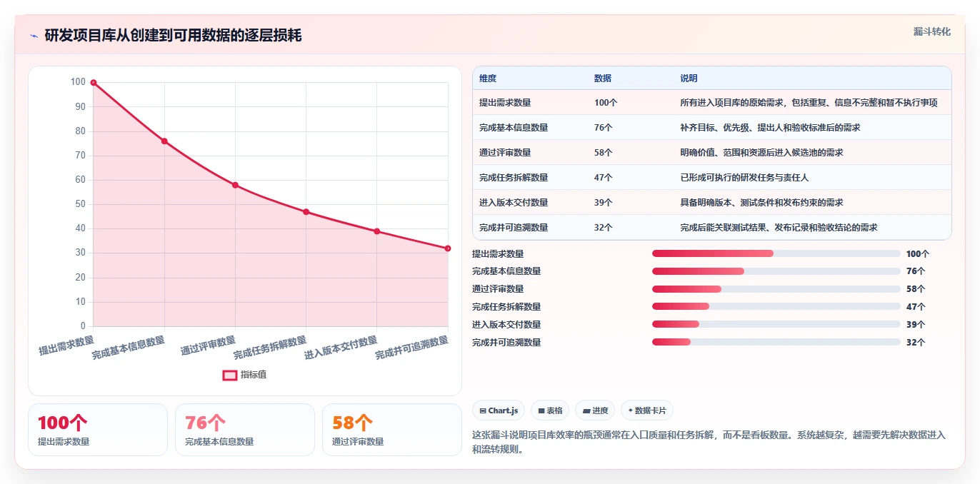Click the 完成并可追溯数量 progress bar
980x484 pixels.
[x=776, y=343]
